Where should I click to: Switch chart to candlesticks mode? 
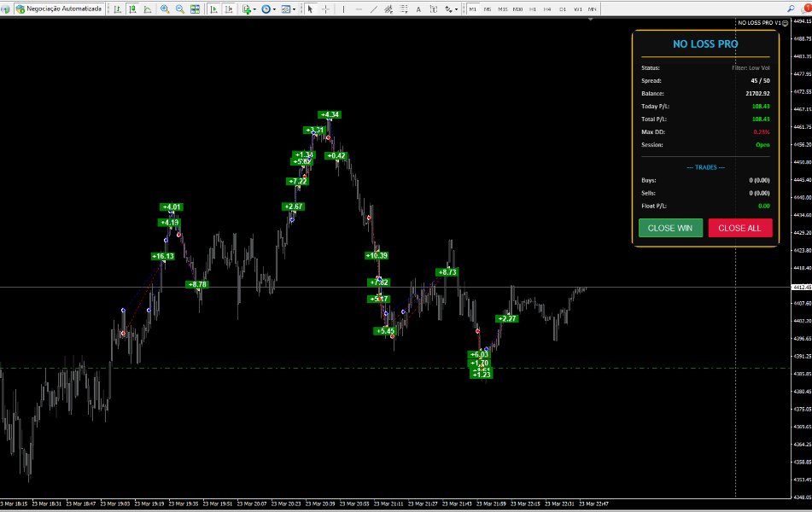coord(132,9)
